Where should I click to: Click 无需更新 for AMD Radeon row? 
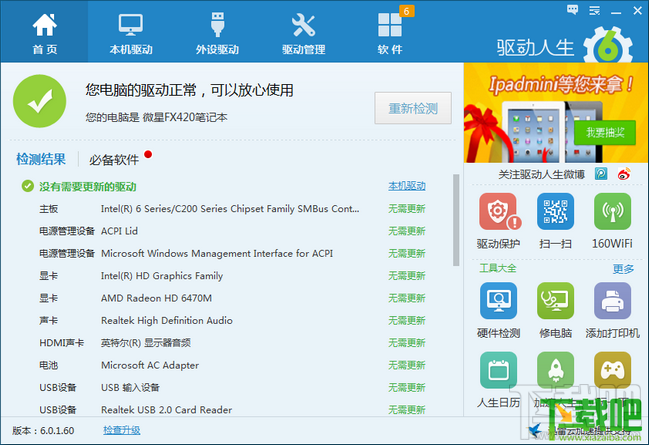click(x=406, y=298)
